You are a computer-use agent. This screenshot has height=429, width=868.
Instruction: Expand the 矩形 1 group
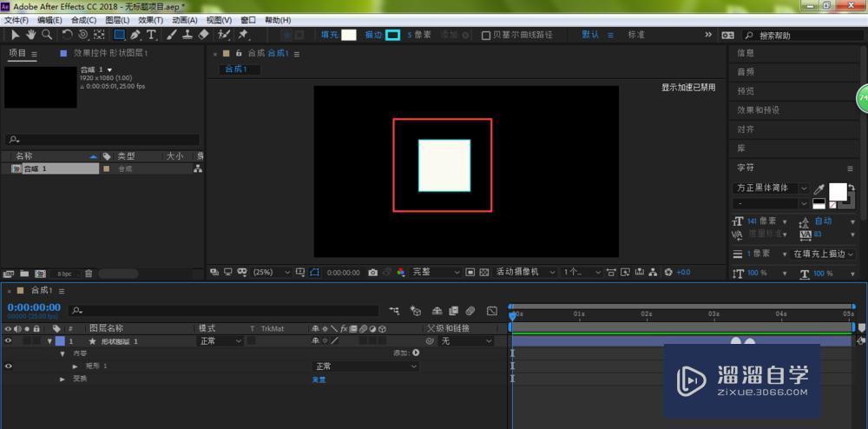tap(76, 366)
